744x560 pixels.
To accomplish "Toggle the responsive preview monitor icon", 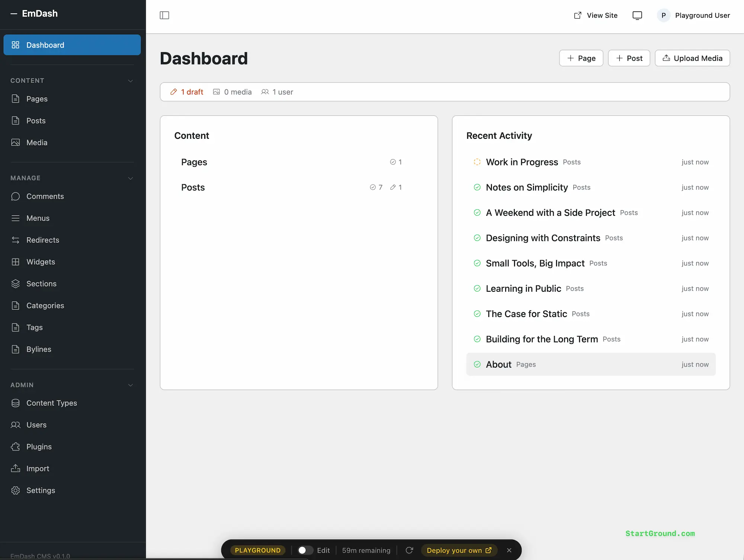I will click(x=637, y=15).
